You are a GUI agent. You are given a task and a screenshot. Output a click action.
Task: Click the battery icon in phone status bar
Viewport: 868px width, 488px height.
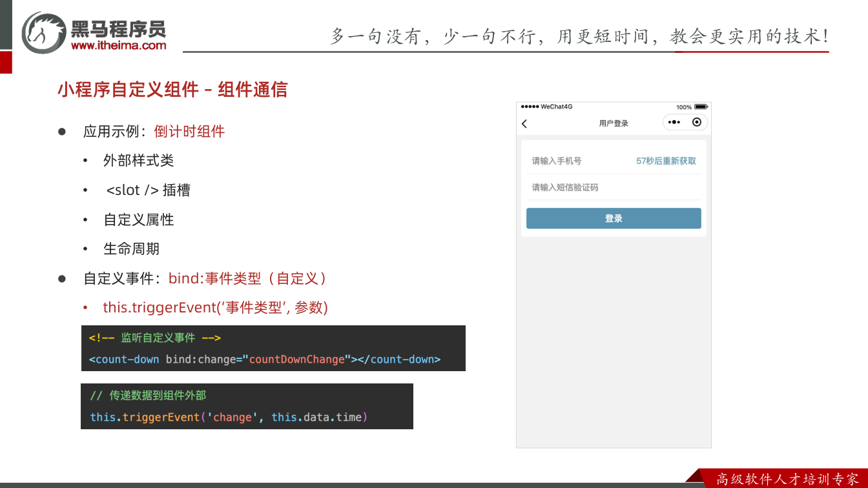[x=701, y=107]
